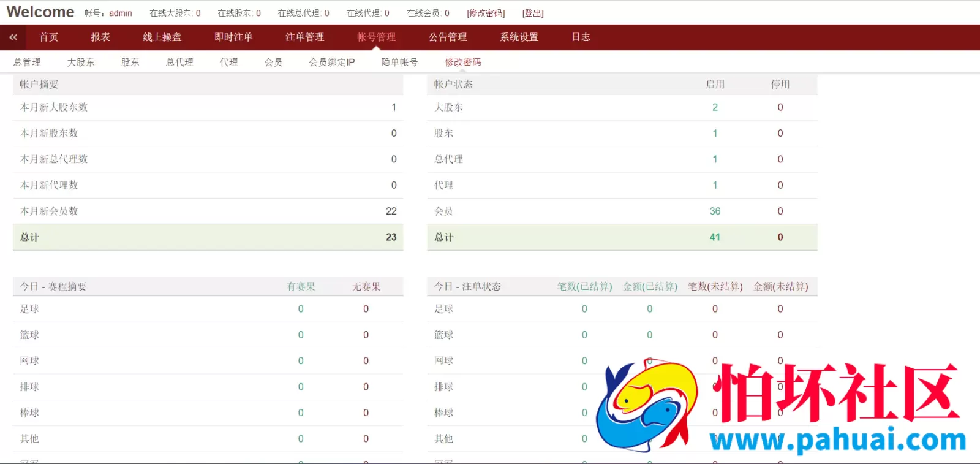Click enabled count 2 for 大股东
The height and width of the screenshot is (464, 980).
tap(715, 107)
